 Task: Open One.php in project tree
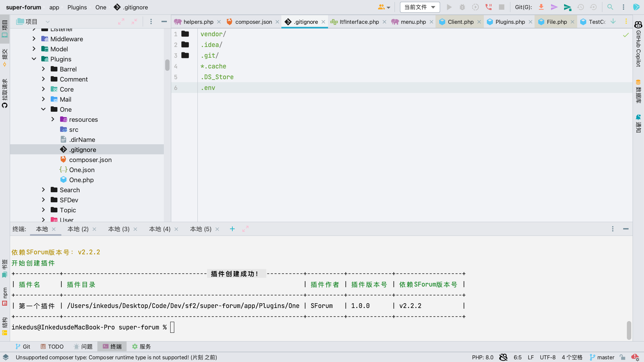point(81,180)
